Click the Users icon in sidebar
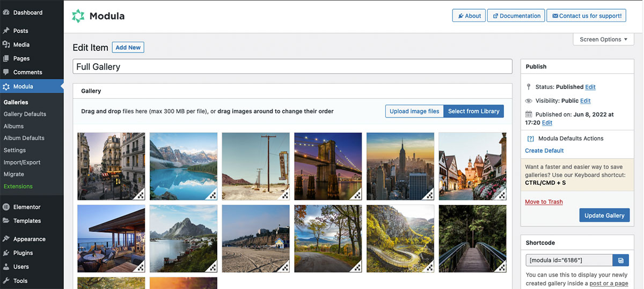The height and width of the screenshot is (289, 644). (6, 266)
